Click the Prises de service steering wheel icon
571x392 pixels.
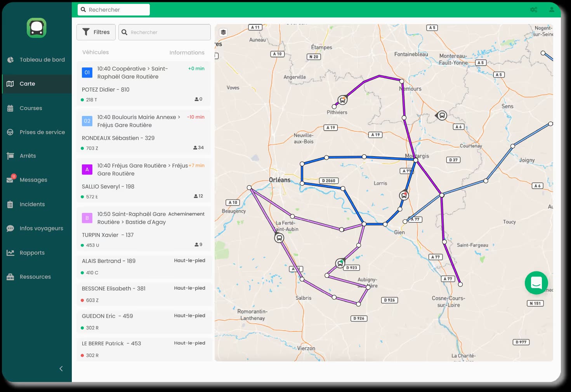point(10,132)
